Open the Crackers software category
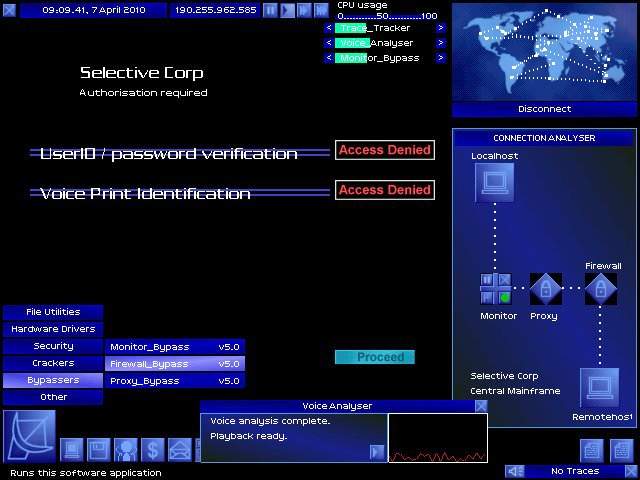This screenshot has height=480, width=640. (x=53, y=363)
